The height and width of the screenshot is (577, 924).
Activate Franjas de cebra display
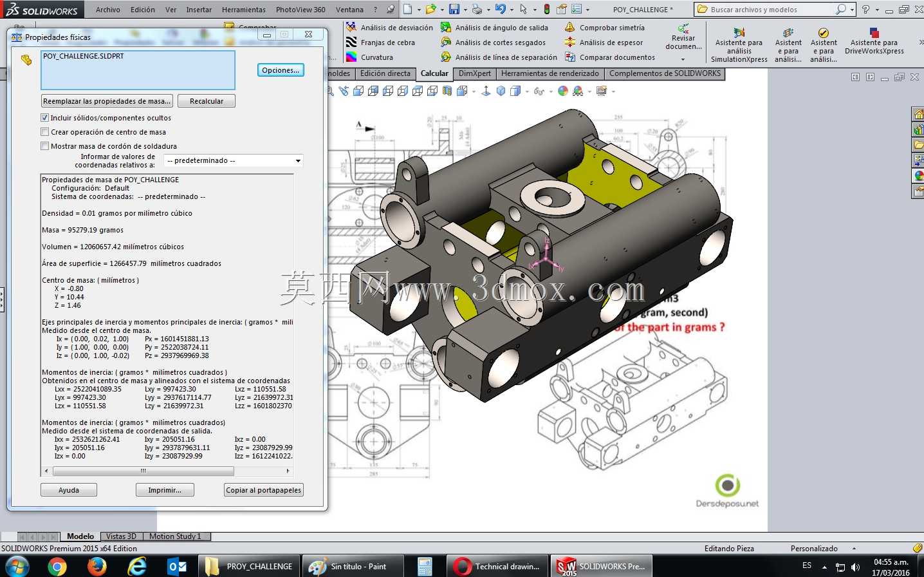point(380,43)
